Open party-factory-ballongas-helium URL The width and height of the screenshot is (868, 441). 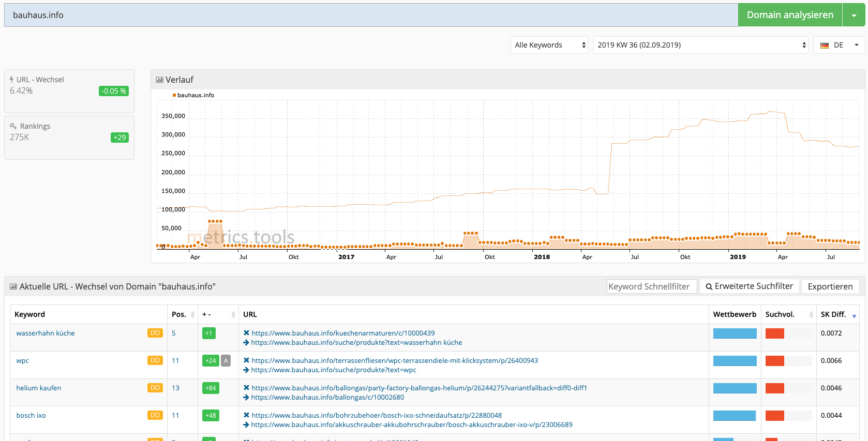coord(420,388)
